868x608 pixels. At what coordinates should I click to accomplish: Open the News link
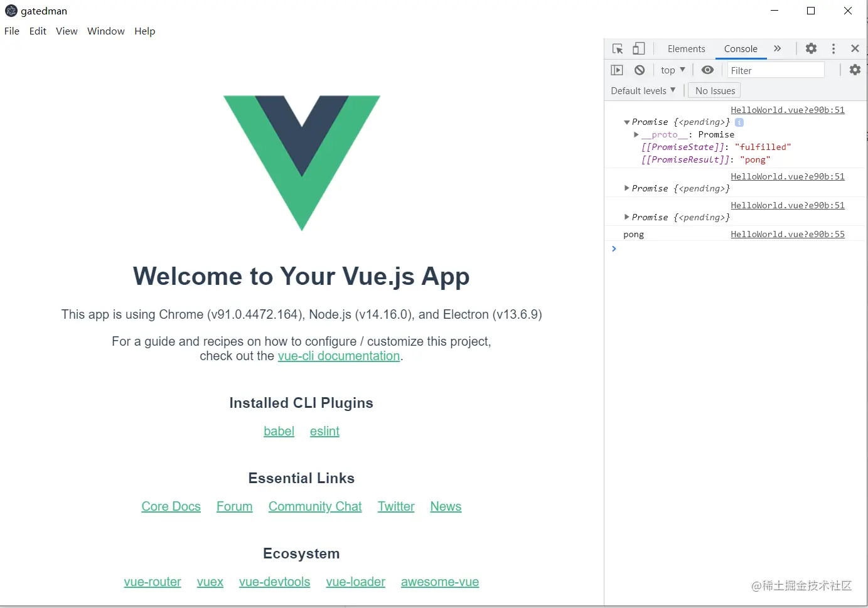[x=446, y=506]
